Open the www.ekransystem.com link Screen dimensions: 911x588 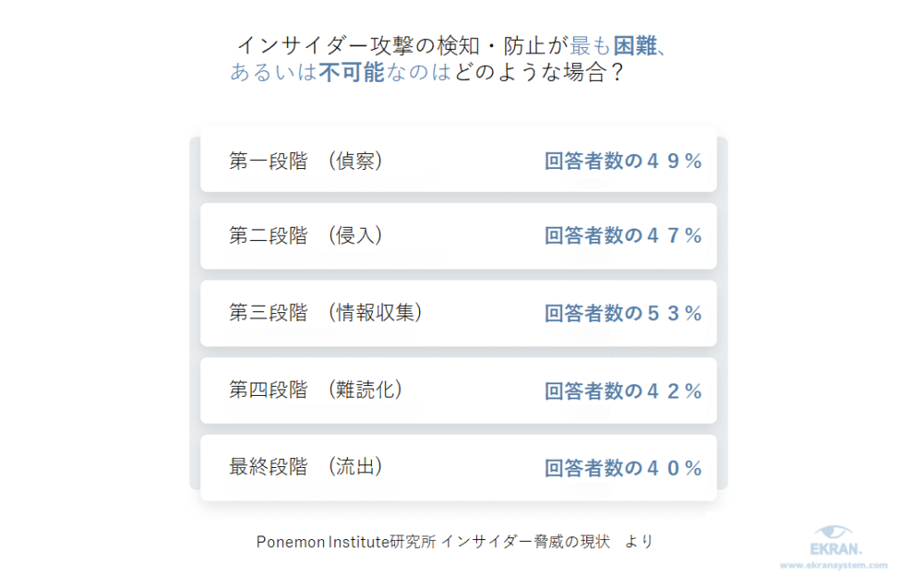(834, 565)
